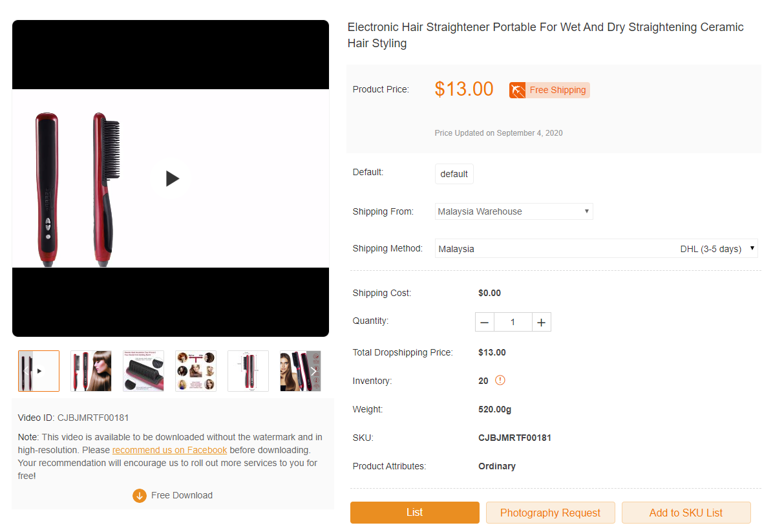This screenshot has width=773, height=532.
Task: Play the product video
Action: 171,178
